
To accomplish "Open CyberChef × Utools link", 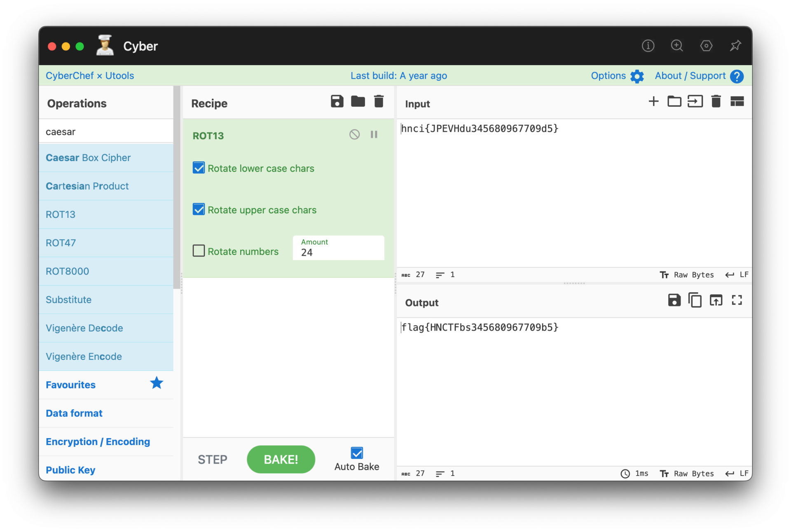I will click(x=90, y=76).
